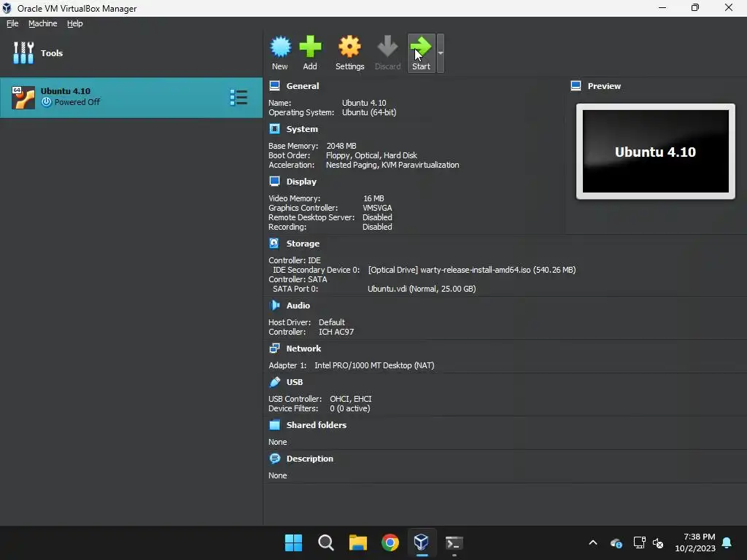Click the Shared folders icon
The width and height of the screenshot is (747, 560).
(274, 425)
